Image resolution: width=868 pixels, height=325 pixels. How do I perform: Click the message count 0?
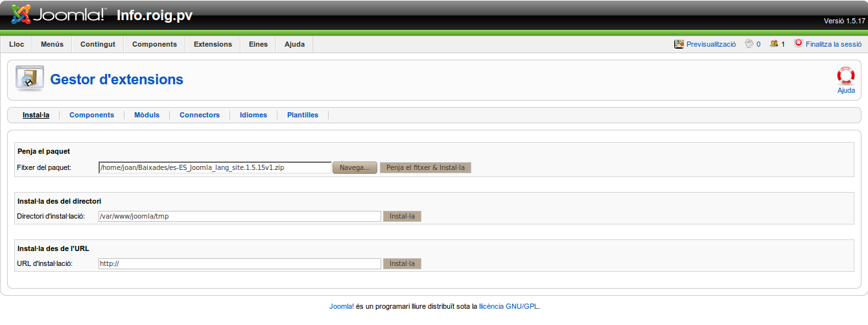tap(758, 44)
